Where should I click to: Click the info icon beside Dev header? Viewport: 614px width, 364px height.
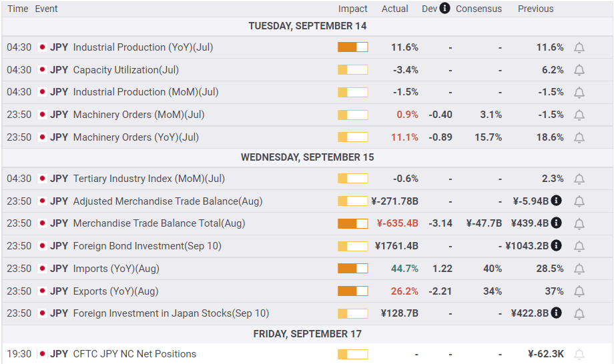tap(444, 9)
